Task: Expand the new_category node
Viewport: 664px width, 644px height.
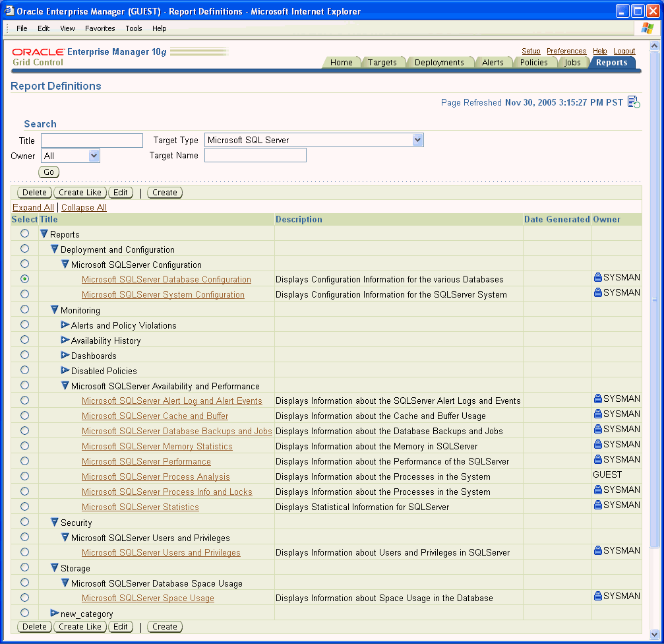Action: pyautogui.click(x=55, y=612)
